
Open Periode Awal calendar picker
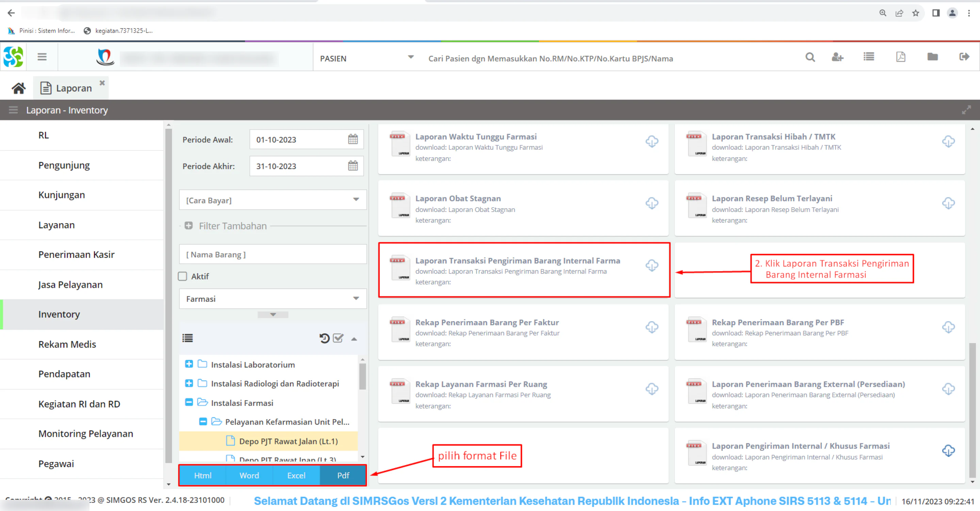pyautogui.click(x=353, y=139)
